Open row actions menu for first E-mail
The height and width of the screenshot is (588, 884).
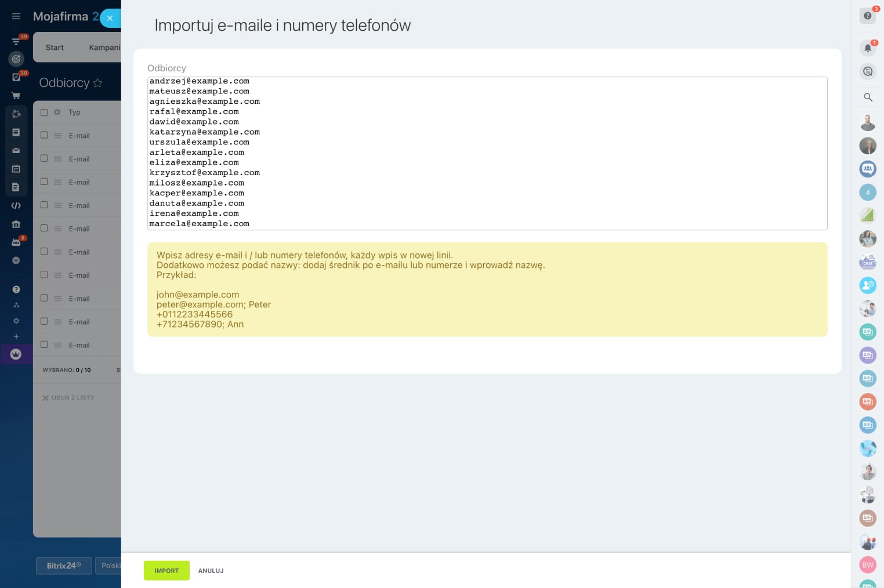pyautogui.click(x=58, y=136)
